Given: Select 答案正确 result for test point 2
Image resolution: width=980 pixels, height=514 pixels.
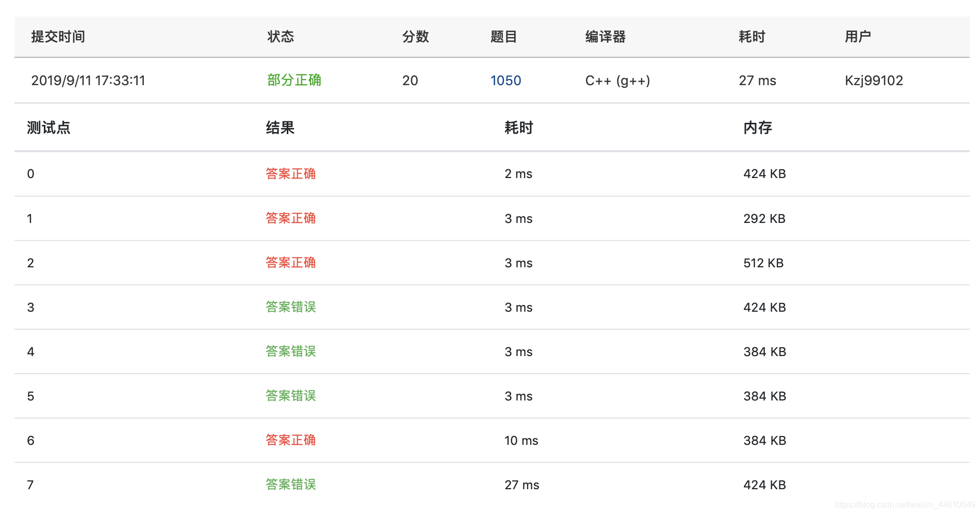Looking at the screenshot, I should point(290,263).
